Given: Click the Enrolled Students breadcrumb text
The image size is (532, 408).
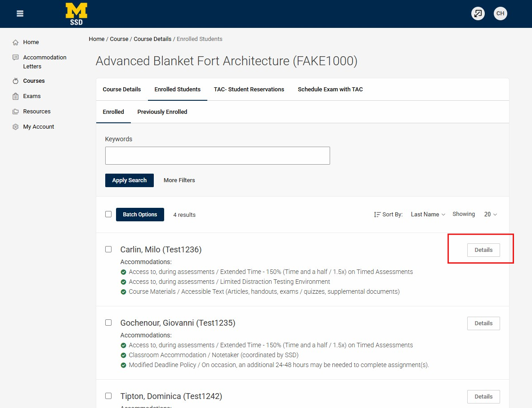Looking at the screenshot, I should [200, 39].
